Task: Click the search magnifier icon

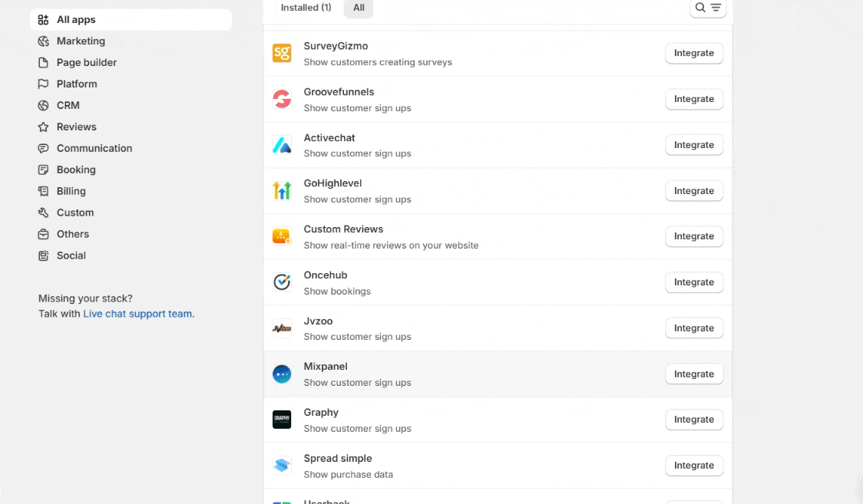Action: 700,8
